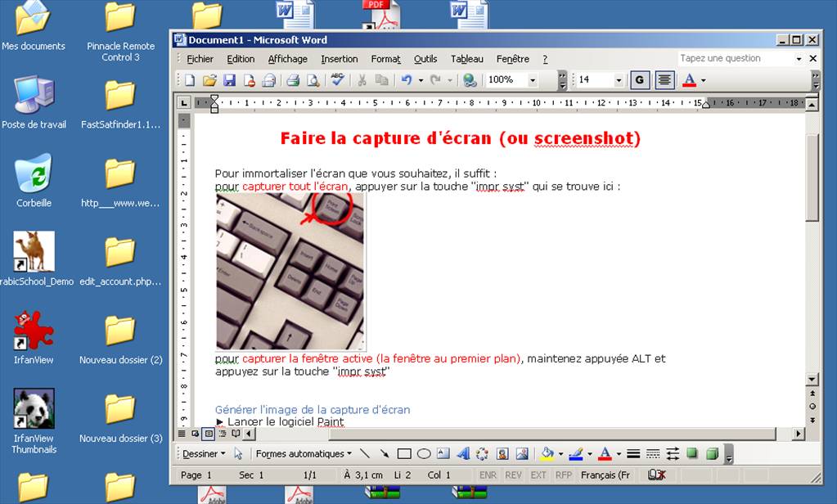Open line color dropdown arrow

click(589, 454)
